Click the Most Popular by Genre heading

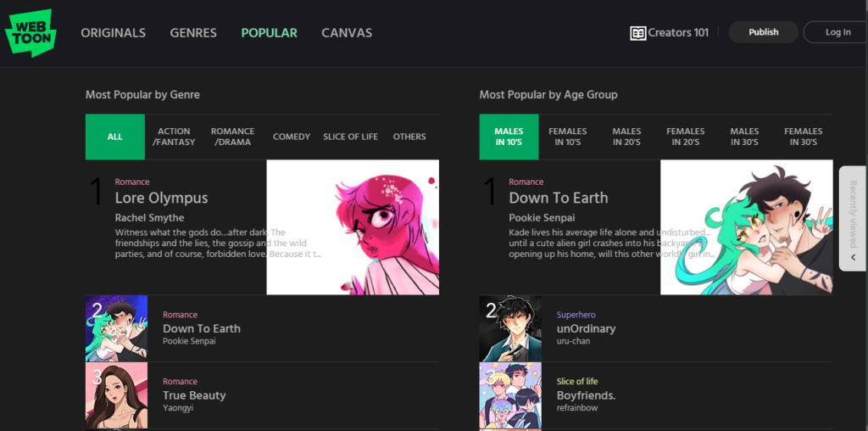coord(142,95)
